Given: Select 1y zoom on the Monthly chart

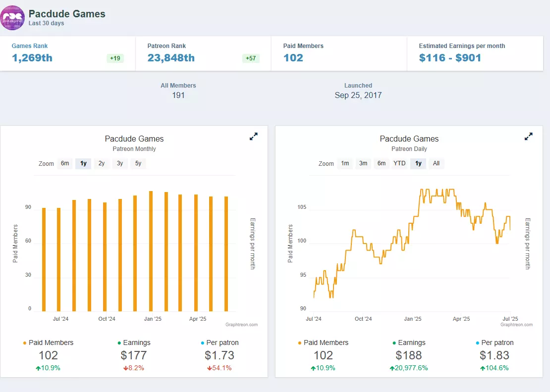Looking at the screenshot, I should [83, 164].
